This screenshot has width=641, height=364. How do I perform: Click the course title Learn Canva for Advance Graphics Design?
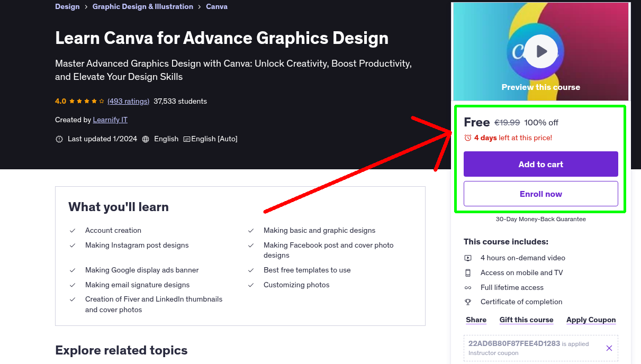click(222, 38)
